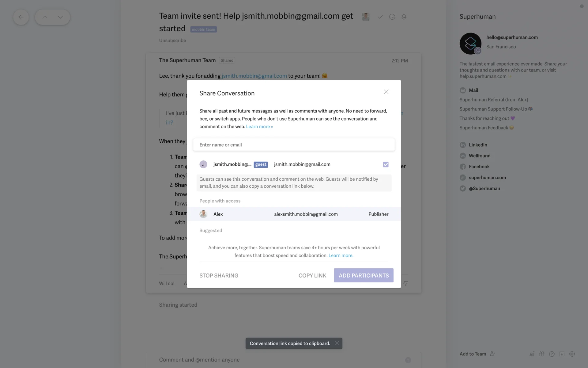Open the calendar icon in bottom bar
588x368 pixels.
coord(562,354)
